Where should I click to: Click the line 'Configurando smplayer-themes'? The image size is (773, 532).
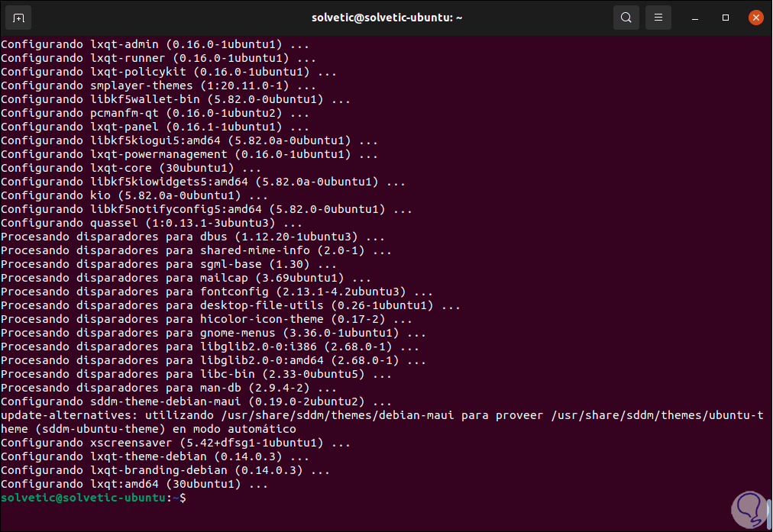pyautogui.click(x=158, y=85)
